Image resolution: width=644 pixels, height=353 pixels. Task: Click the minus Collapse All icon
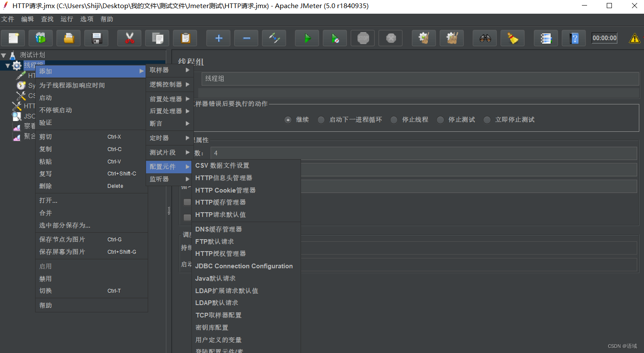pyautogui.click(x=246, y=38)
